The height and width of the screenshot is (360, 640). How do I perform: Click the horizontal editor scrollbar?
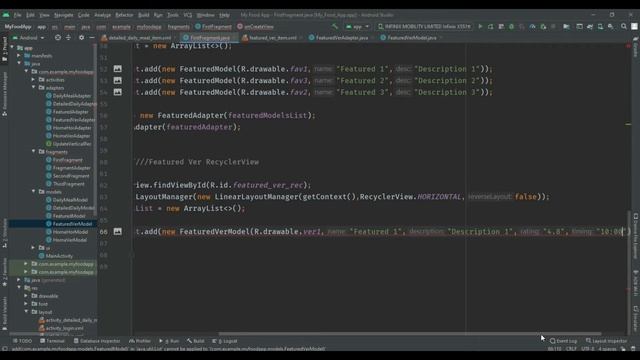pyautogui.click(x=409, y=334)
